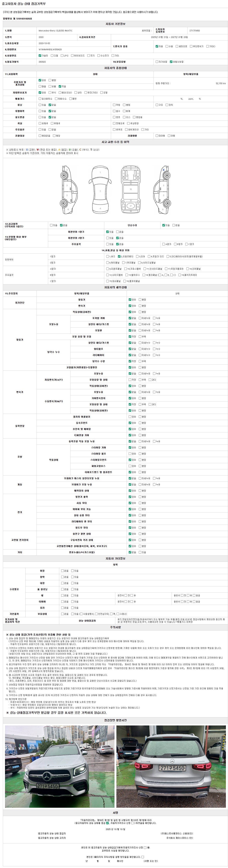Image resolution: width=228 pixels, height=868 pixels.
Task: Check the 하이브리드 fuel checkbox
Action: tap(72, 56)
